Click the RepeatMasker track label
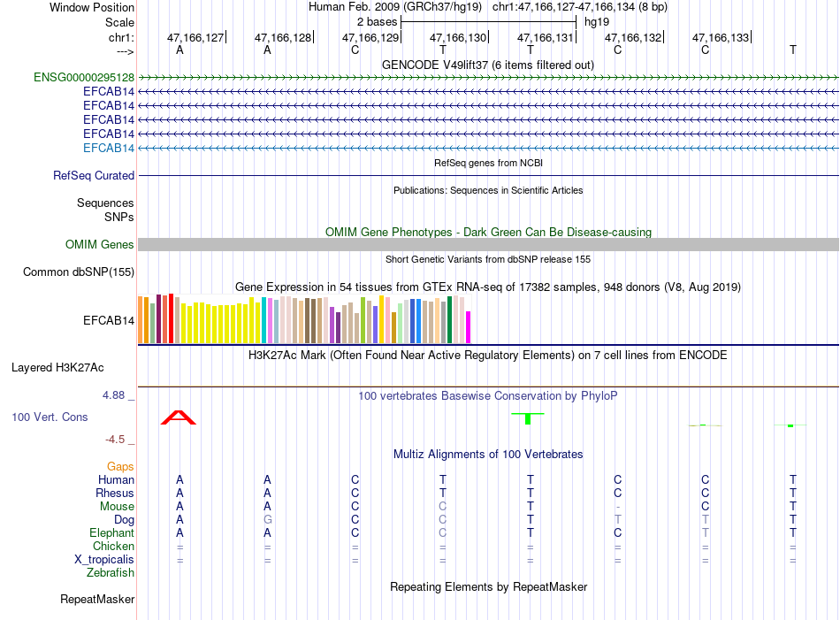Viewport: 840px width, 620px height. coord(97,599)
